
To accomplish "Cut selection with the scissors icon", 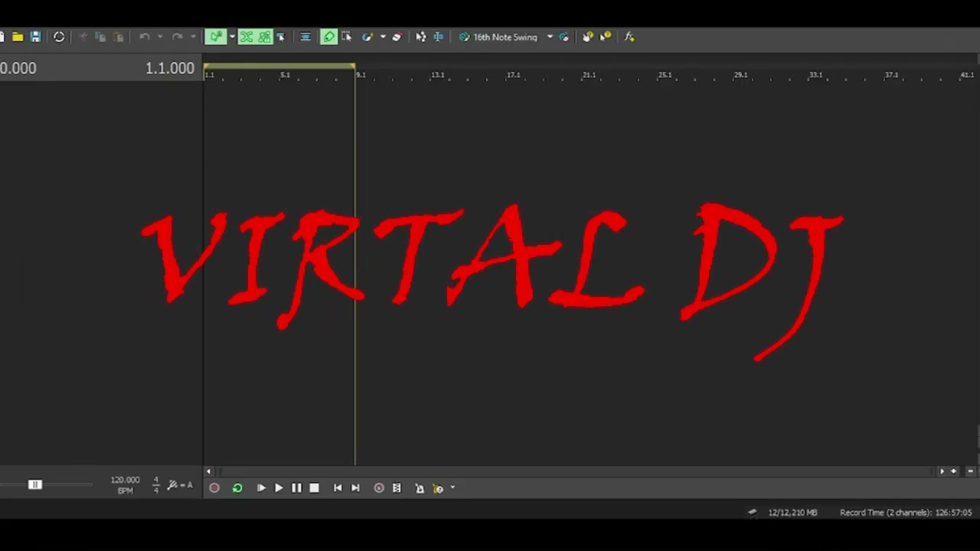I will (x=83, y=37).
